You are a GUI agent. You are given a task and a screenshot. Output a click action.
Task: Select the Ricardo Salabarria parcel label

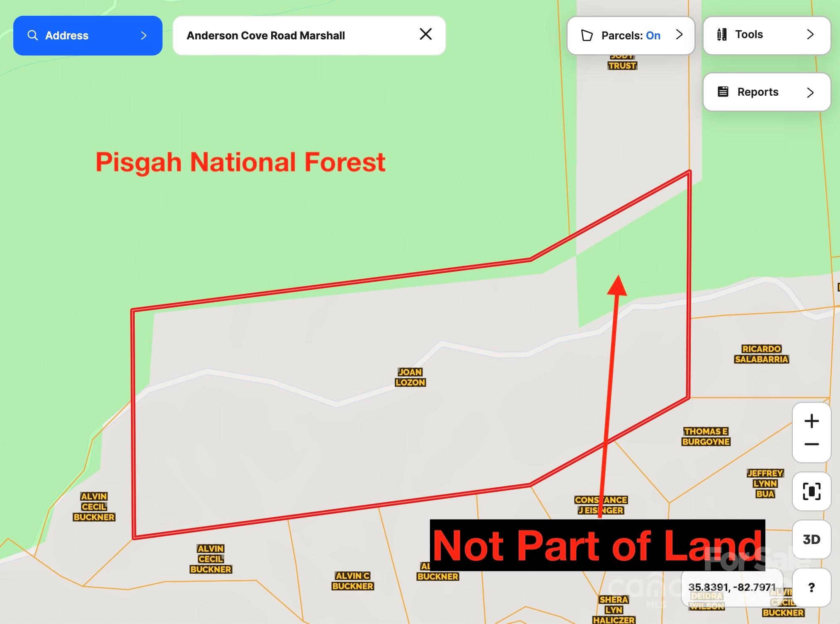pos(761,354)
